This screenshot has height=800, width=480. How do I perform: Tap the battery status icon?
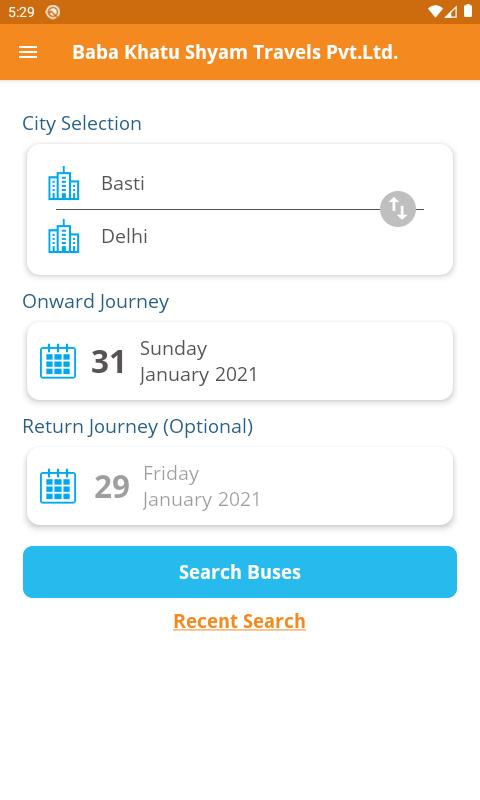coord(468,11)
